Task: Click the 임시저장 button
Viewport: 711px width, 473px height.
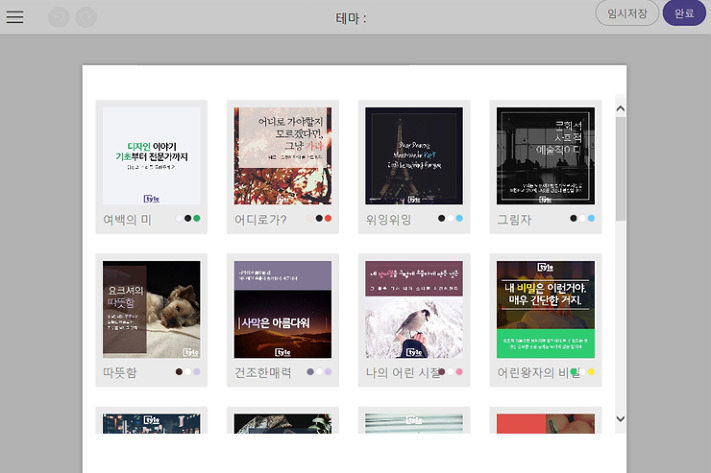Action: pos(627,13)
